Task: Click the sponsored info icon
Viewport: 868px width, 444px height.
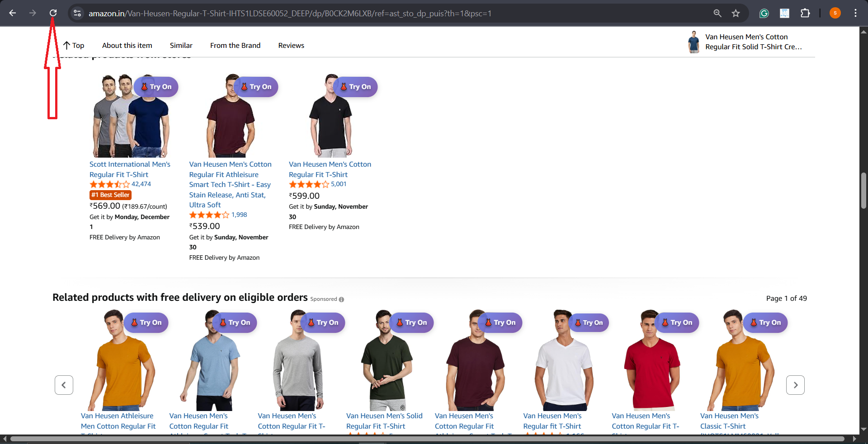Action: (x=341, y=299)
